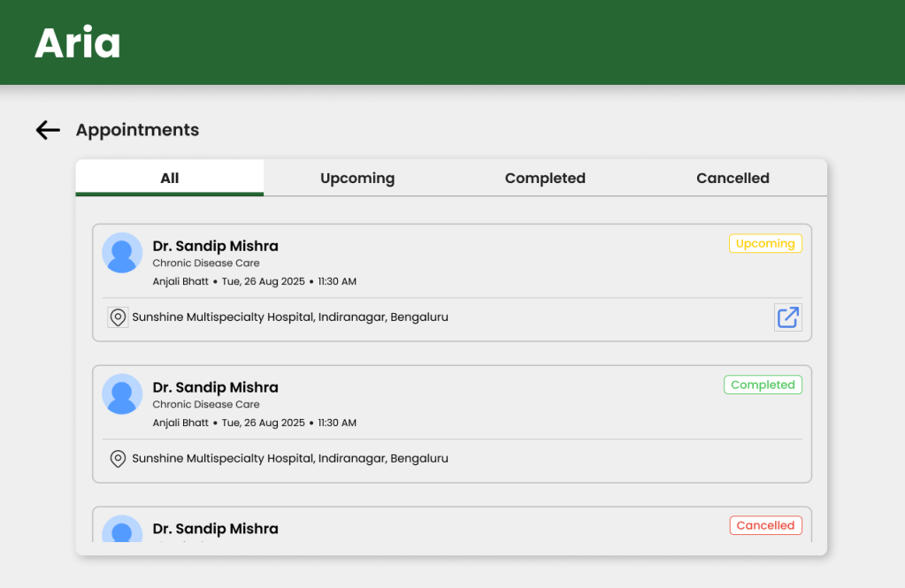The height and width of the screenshot is (588, 905).
Task: Click location pin icon in completed appointment
Action: point(118,459)
